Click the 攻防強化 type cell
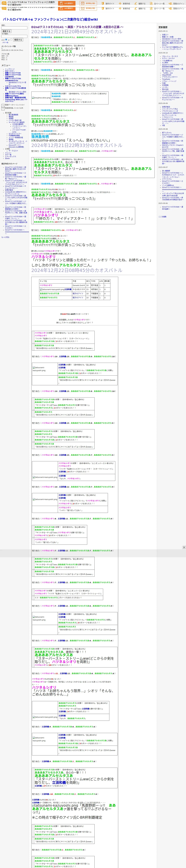The width and height of the screenshot is (186, 868). point(94,289)
